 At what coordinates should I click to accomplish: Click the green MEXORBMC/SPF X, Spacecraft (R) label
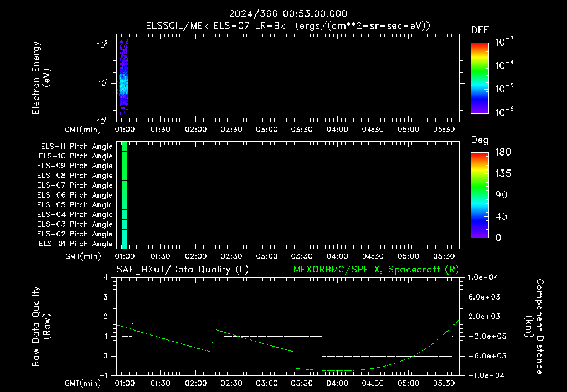376,270
